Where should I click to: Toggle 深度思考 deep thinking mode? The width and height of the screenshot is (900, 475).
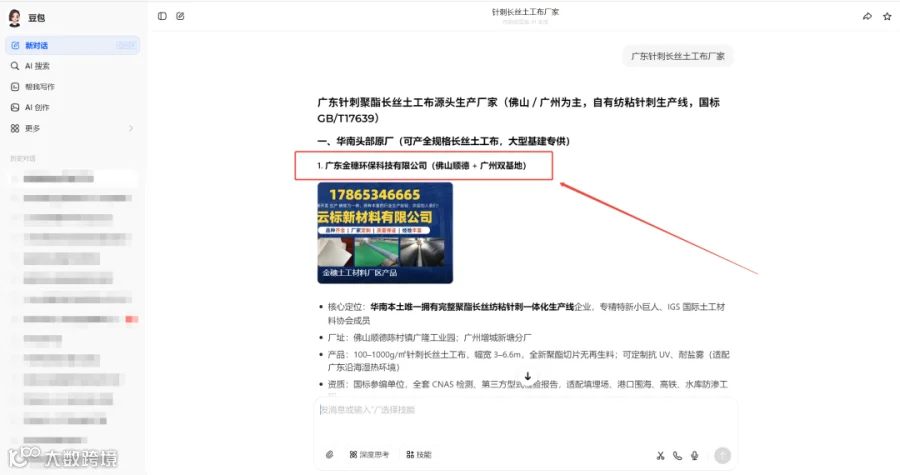[x=369, y=454]
